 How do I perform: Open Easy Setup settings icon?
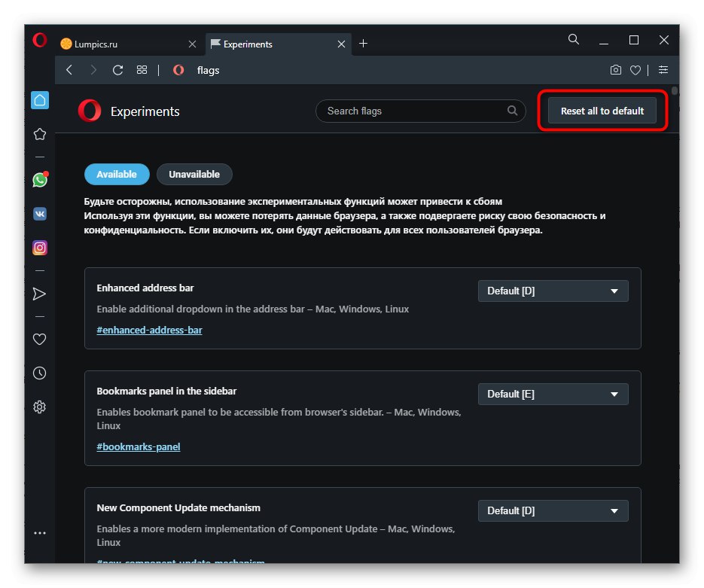663,69
